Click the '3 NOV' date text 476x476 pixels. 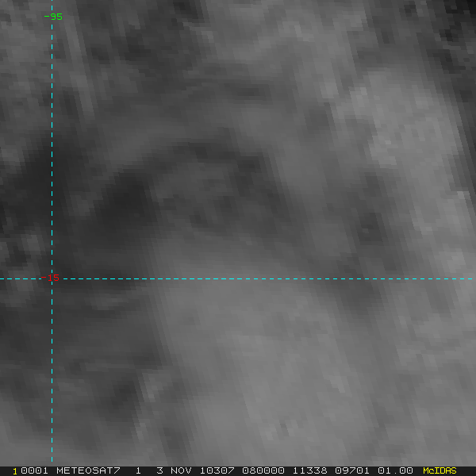(x=174, y=470)
